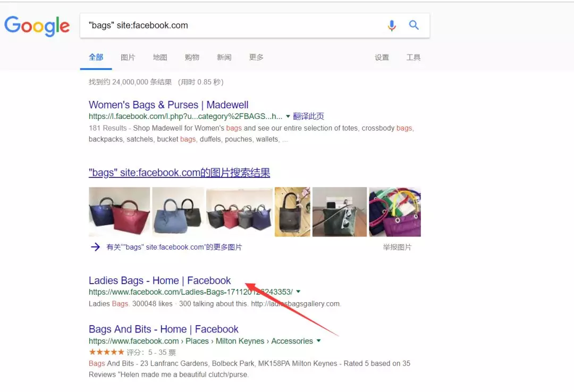
Task: Expand the 更多 menu
Action: [x=256, y=57]
